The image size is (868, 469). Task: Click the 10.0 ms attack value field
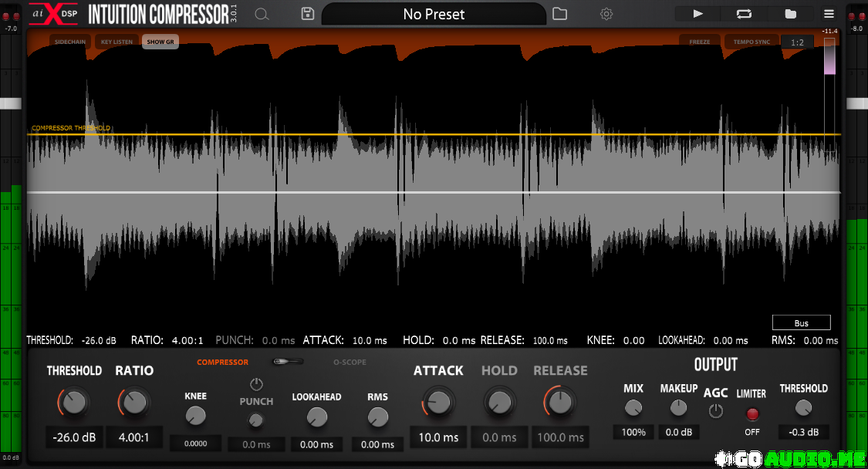tap(438, 437)
